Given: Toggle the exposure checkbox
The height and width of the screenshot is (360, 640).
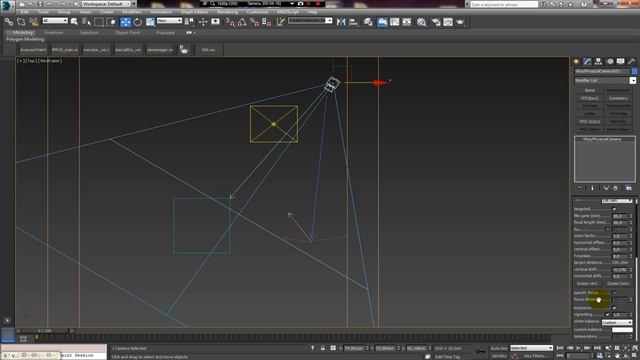Looking at the screenshot, I should click(x=614, y=308).
